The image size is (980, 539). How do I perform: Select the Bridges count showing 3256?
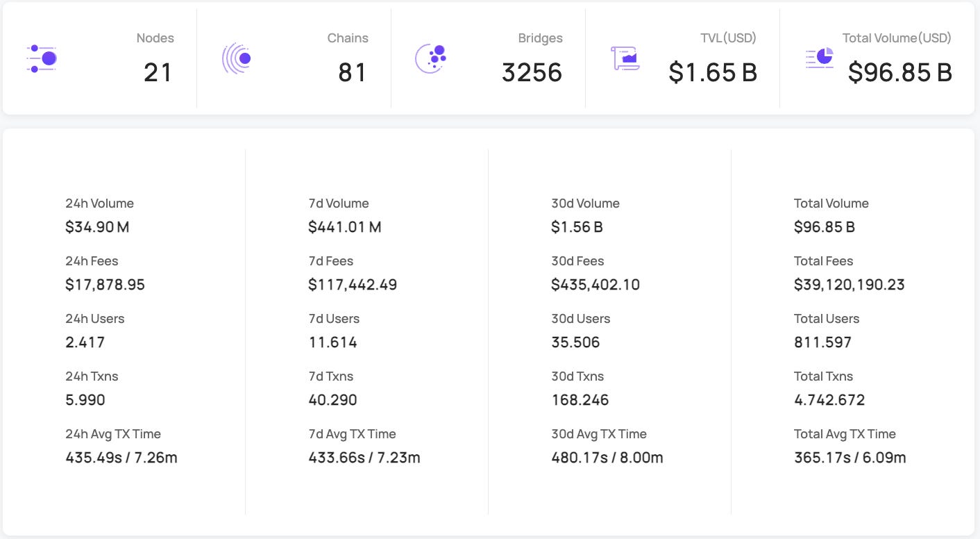[x=532, y=72]
